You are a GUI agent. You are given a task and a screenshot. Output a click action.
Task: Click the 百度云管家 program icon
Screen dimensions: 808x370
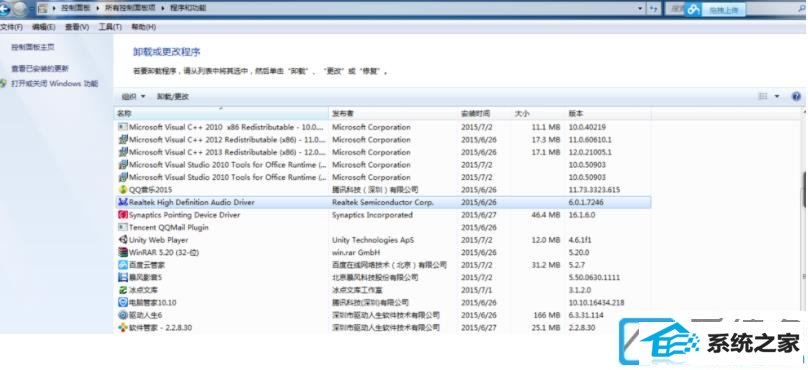(123, 265)
